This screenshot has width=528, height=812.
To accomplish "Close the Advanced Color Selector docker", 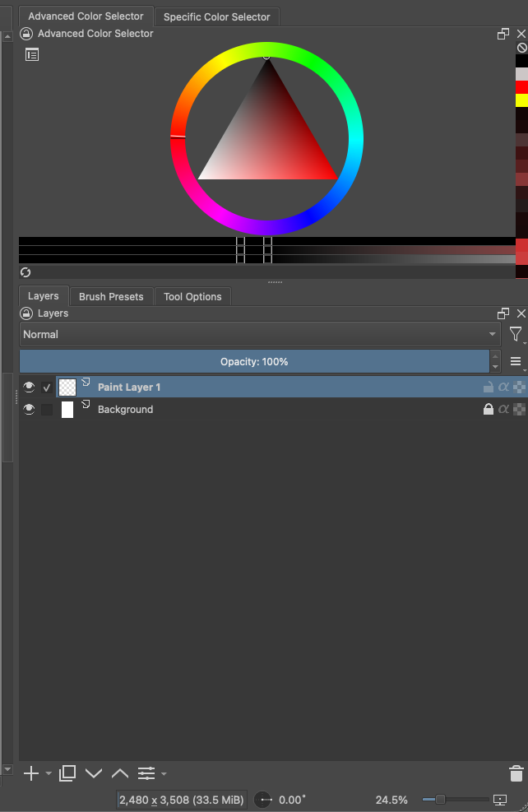I will pyautogui.click(x=521, y=35).
